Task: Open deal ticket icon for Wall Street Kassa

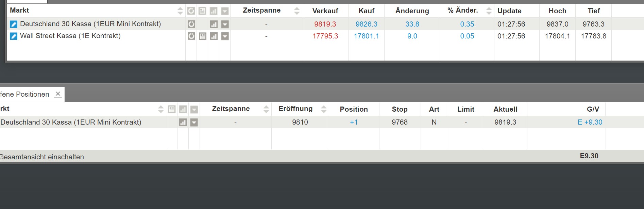Action: pyautogui.click(x=14, y=36)
